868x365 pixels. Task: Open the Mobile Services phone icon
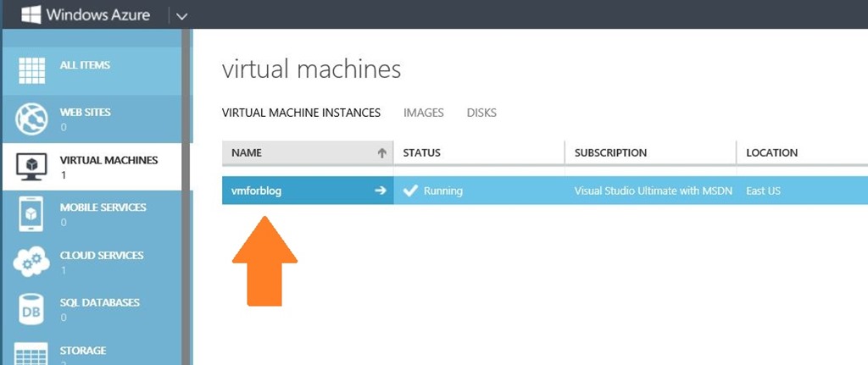pyautogui.click(x=31, y=214)
